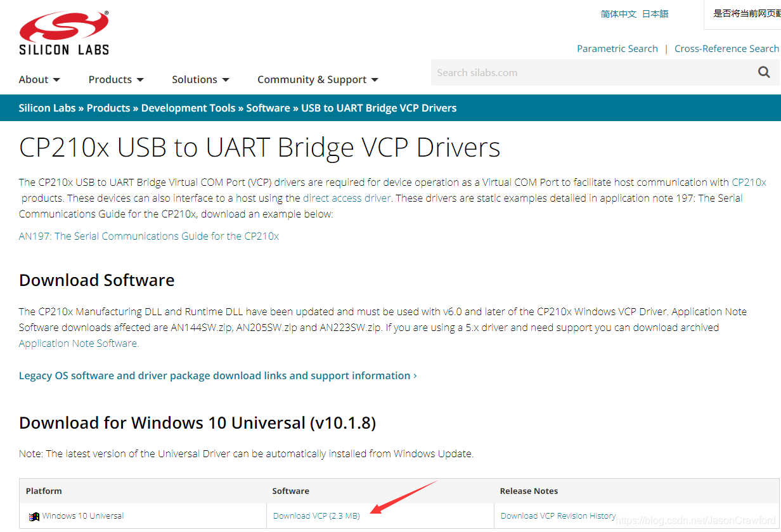Go to Silicon Labs breadcrumb

pos(47,108)
